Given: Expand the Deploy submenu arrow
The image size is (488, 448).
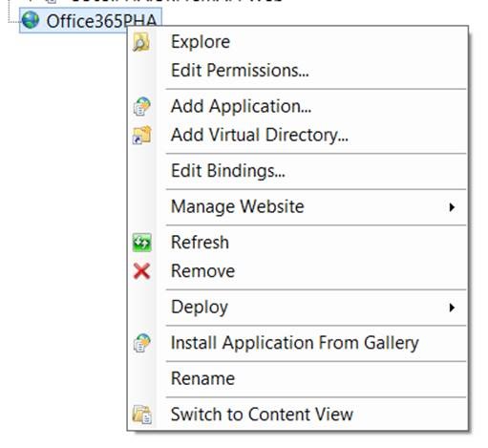Looking at the screenshot, I should 452,308.
